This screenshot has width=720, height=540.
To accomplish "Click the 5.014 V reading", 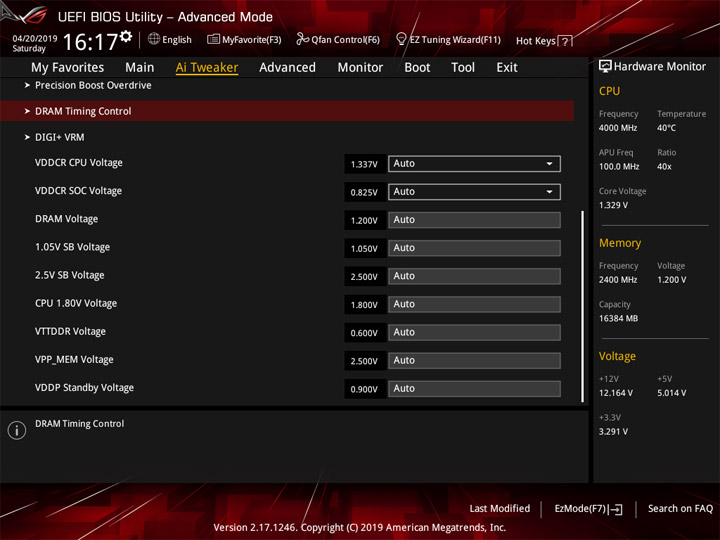I will click(x=671, y=393).
